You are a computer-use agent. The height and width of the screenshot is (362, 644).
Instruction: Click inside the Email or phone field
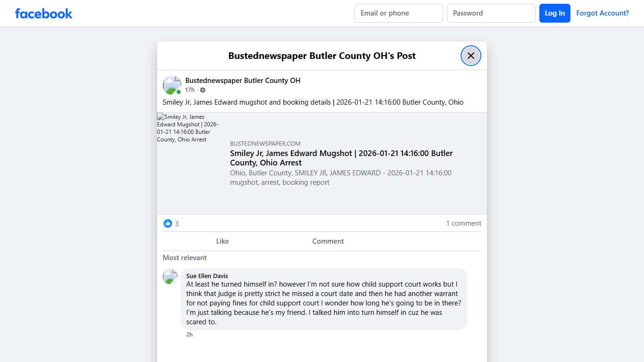click(398, 13)
